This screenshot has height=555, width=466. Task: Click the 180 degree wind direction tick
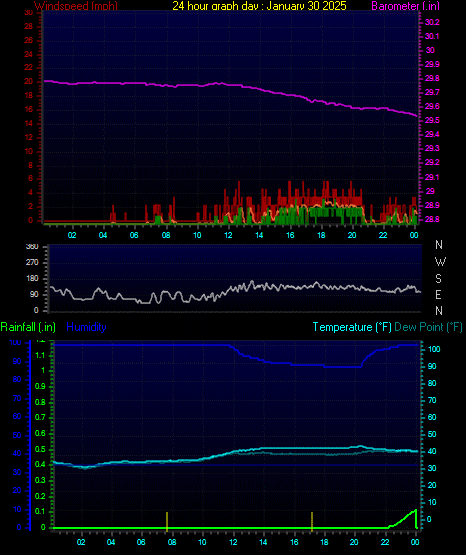pos(32,279)
